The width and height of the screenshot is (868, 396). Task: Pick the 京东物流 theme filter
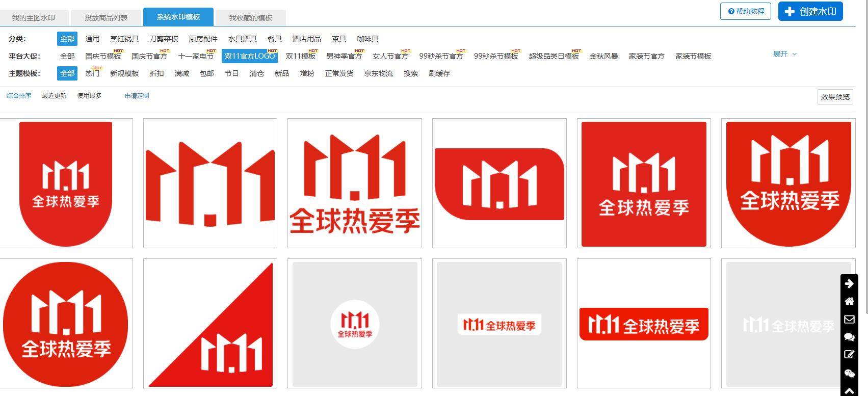tap(378, 73)
